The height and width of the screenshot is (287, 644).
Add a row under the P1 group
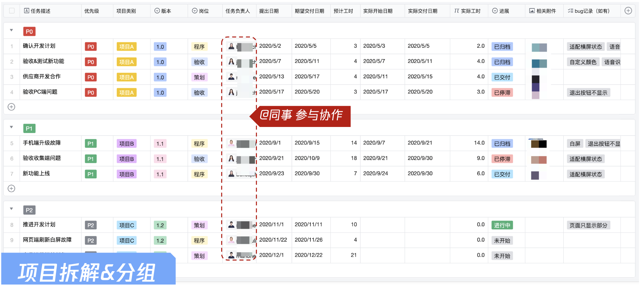[12, 189]
